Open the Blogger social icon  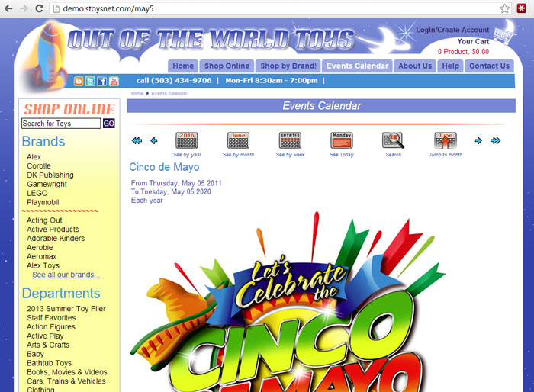tap(79, 81)
